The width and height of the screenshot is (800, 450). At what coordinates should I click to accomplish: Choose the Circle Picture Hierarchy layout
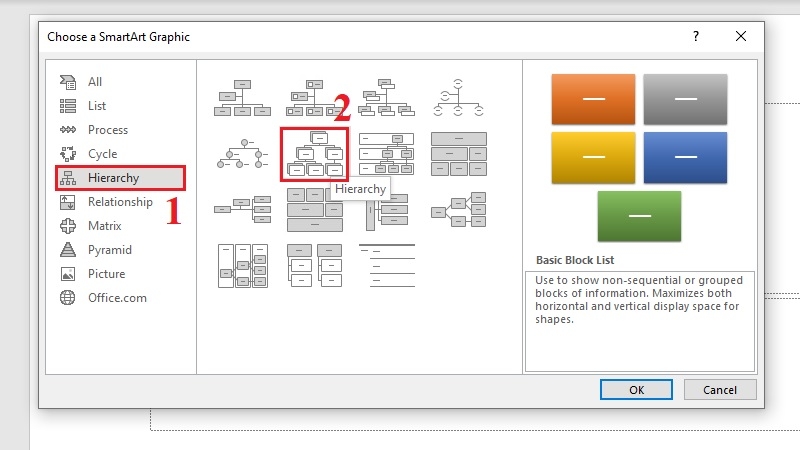pyautogui.click(x=242, y=154)
